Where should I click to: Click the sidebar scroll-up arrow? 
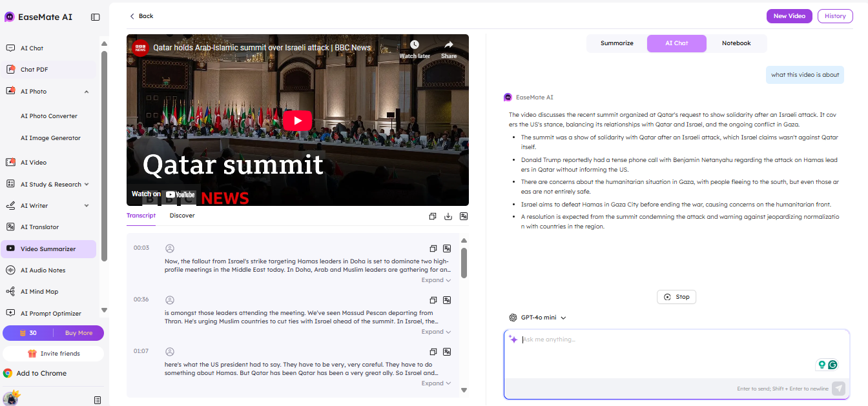(x=104, y=44)
